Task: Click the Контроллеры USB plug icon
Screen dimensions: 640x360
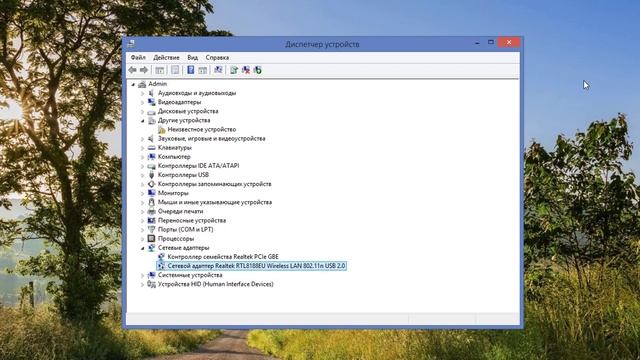Action: pos(151,175)
